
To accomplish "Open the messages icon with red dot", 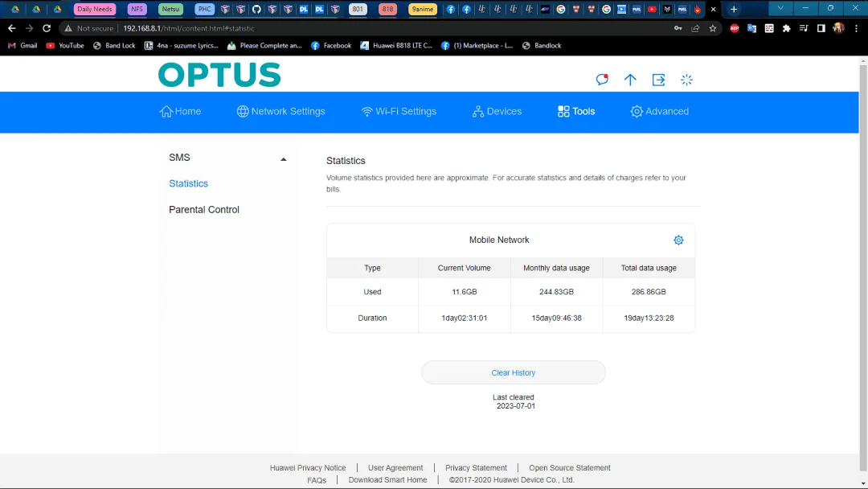I will click(602, 79).
